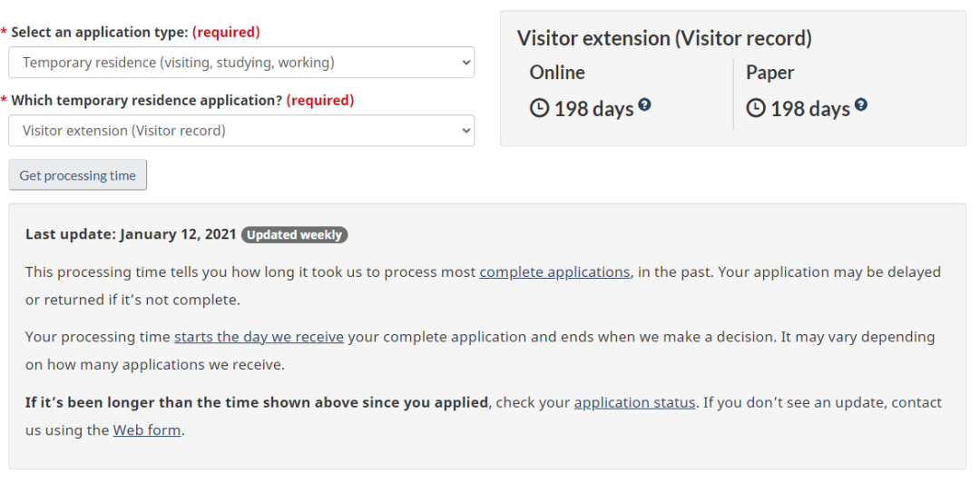The width and height of the screenshot is (980, 484).
Task: Follow the 'starts the day we receive' link
Action: 259,337
